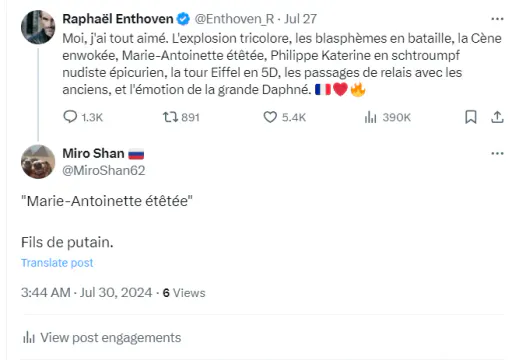
Task: Click the bar chart icon beside View post engagements
Action: [x=29, y=338]
